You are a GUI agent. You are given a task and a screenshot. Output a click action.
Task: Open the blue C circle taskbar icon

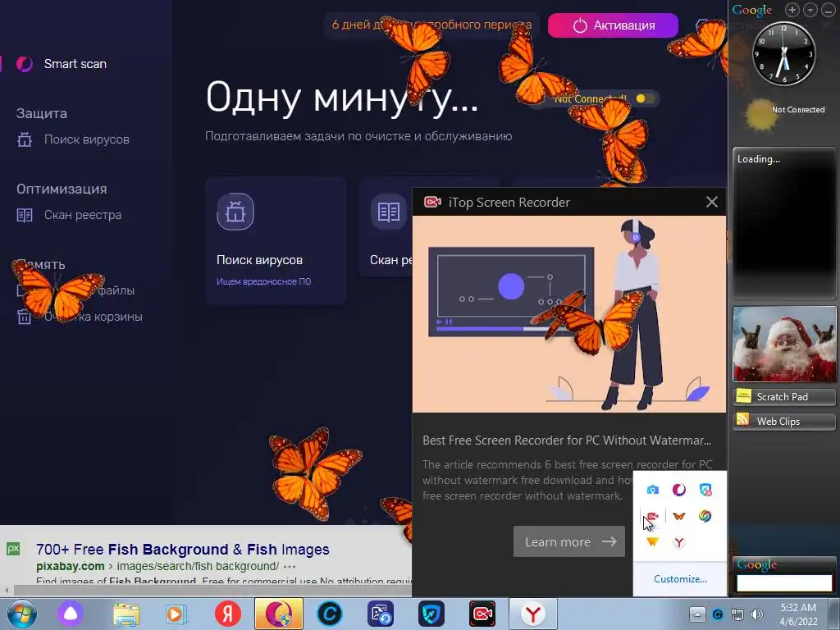click(330, 614)
